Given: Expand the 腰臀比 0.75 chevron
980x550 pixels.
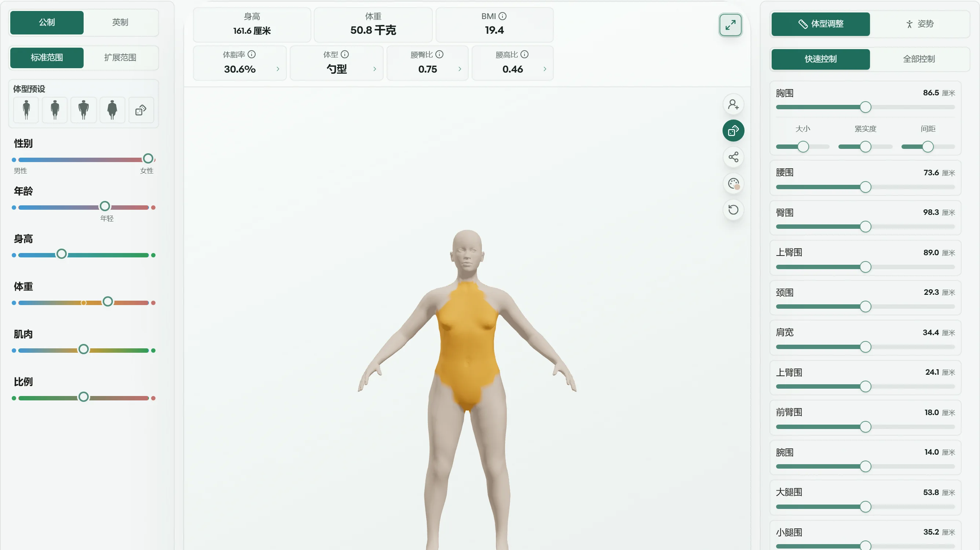Looking at the screenshot, I should (460, 69).
